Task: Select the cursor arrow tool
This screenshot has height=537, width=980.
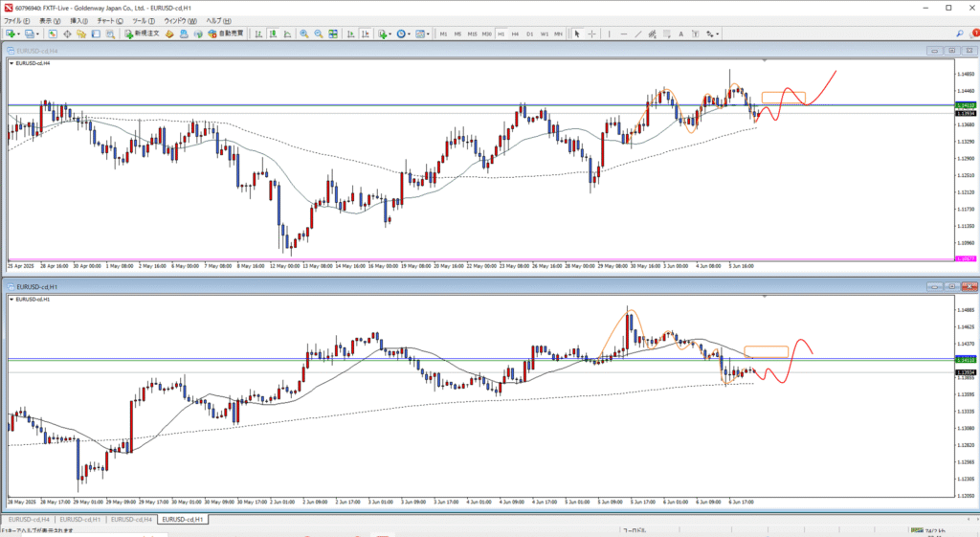Action: 577,34
